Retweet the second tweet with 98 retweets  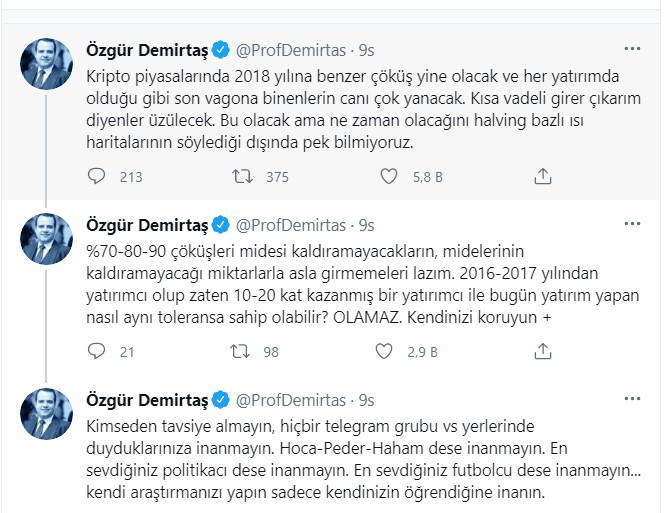242,351
